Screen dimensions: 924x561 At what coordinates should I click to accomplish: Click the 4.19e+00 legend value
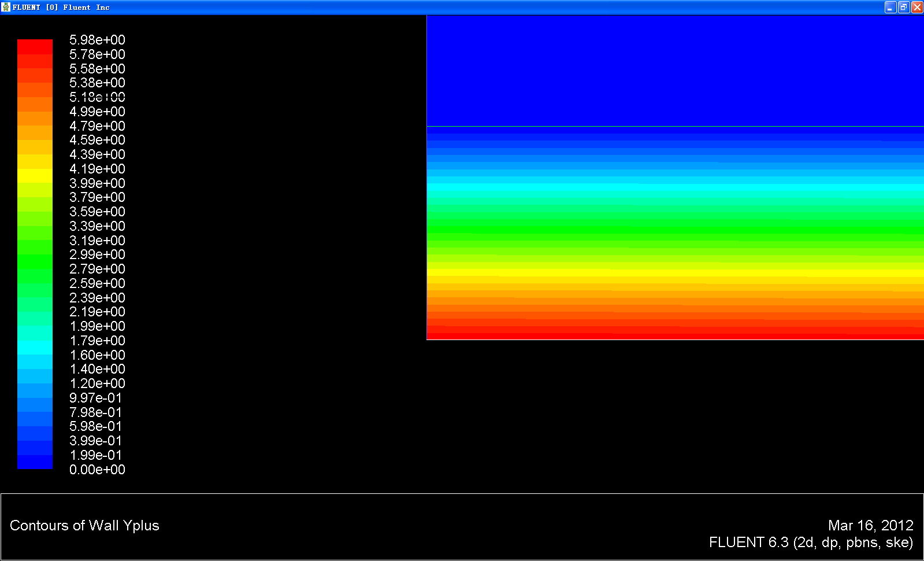click(x=97, y=169)
